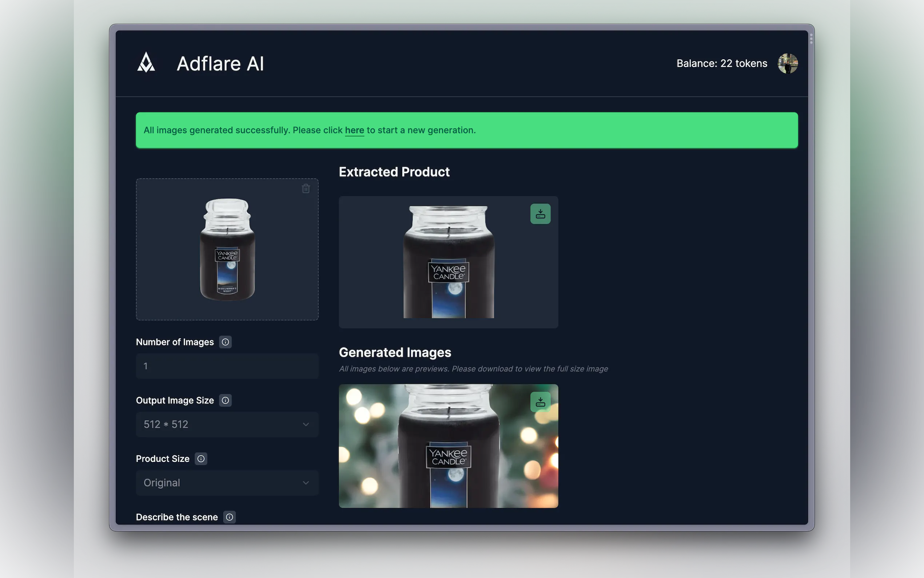Image resolution: width=924 pixels, height=578 pixels.
Task: Click the Adflare AI title text
Action: coord(220,63)
